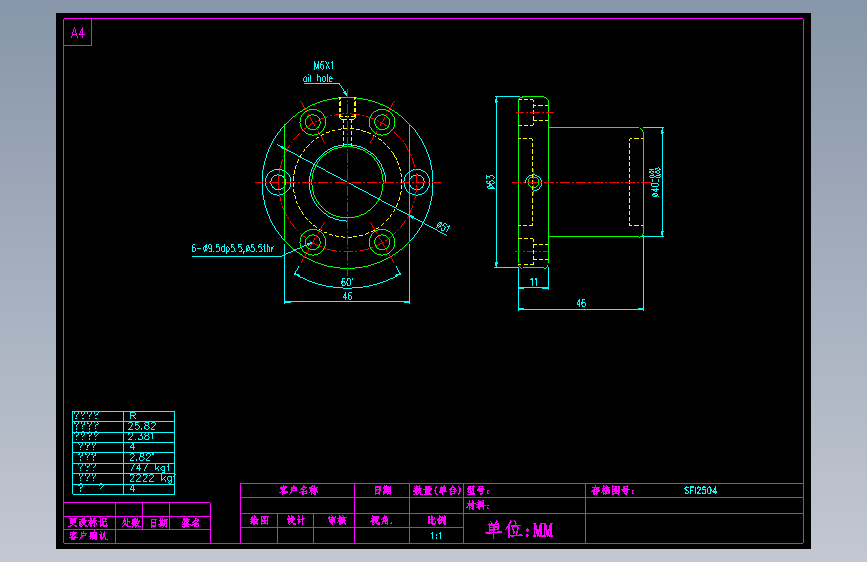
Task: Click the 日期 header next to 客户名称
Action: pyautogui.click(x=382, y=490)
